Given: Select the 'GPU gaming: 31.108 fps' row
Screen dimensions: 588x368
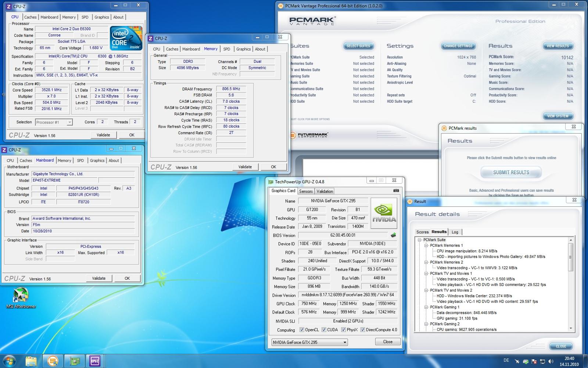Looking at the screenshot, I should [457, 318].
